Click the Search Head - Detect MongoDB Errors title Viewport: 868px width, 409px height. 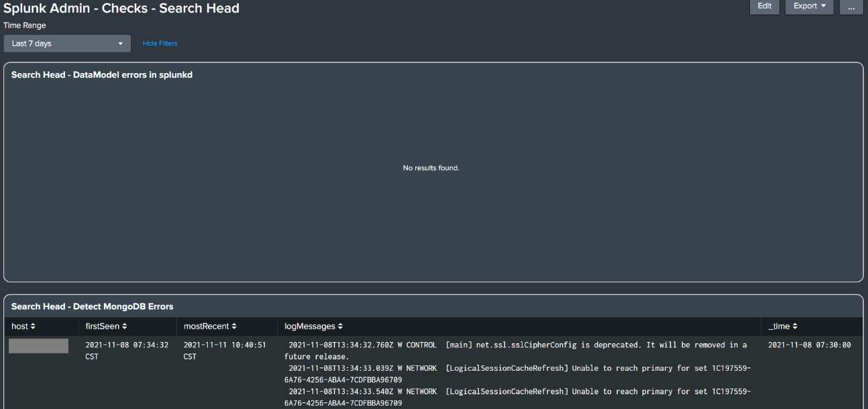click(x=93, y=306)
